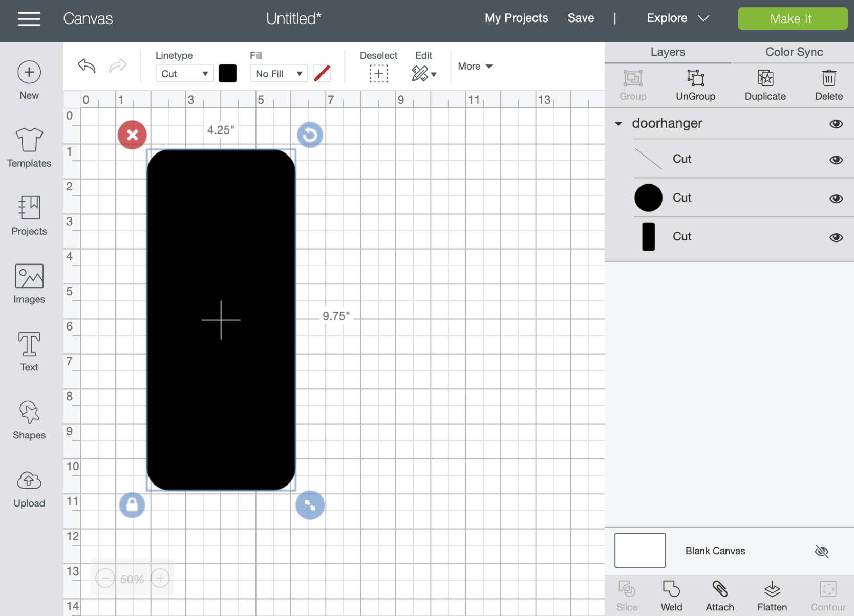Toggle visibility of circle Cut layer
Image resolution: width=854 pixels, height=616 pixels.
tap(836, 199)
